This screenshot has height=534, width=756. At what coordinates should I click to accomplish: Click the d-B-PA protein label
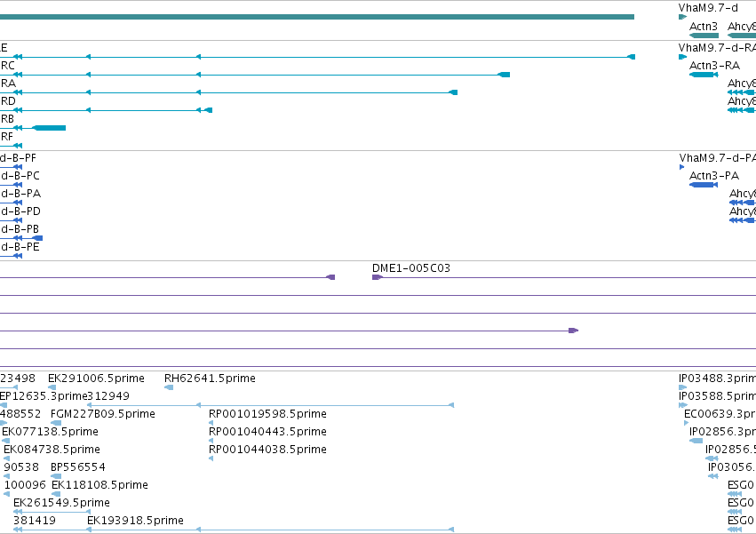(20, 194)
